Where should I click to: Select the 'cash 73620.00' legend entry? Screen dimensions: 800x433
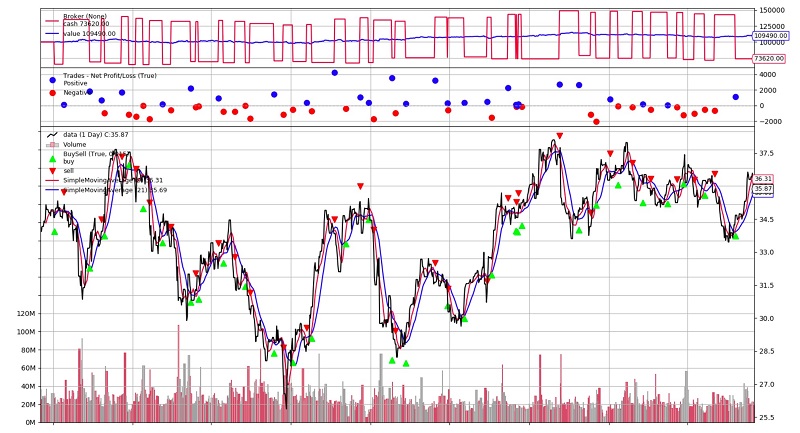point(86,23)
